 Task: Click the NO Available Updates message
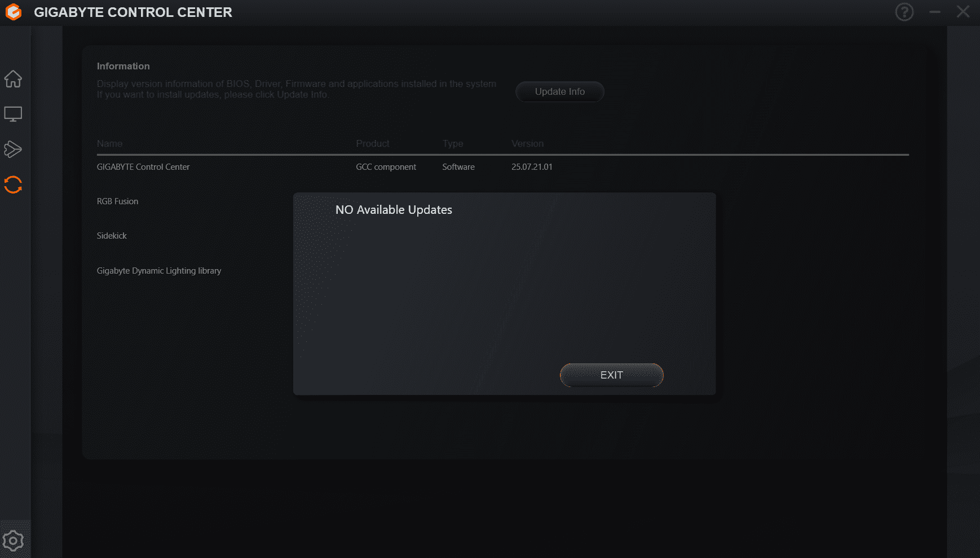click(394, 210)
